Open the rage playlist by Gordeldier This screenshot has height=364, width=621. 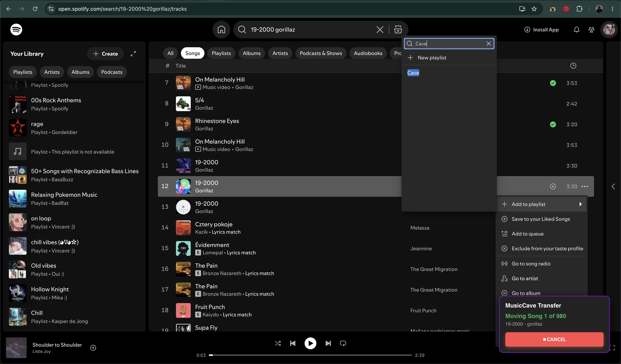coord(74,128)
